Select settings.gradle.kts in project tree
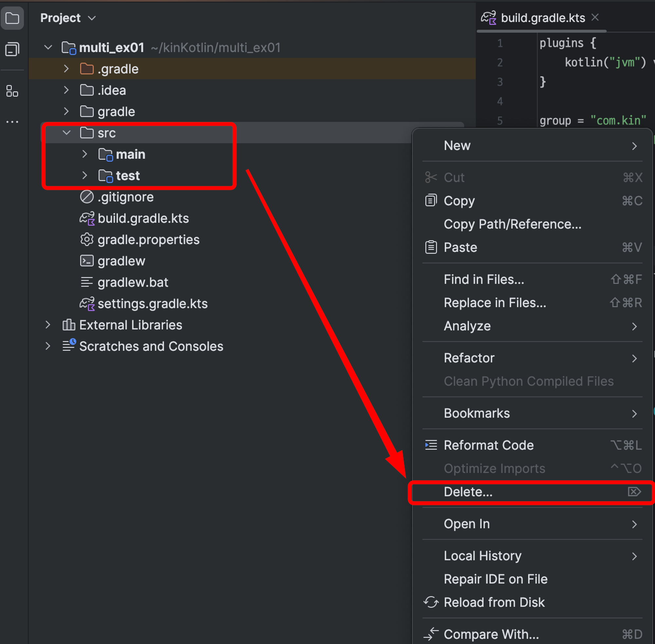 [x=153, y=304]
